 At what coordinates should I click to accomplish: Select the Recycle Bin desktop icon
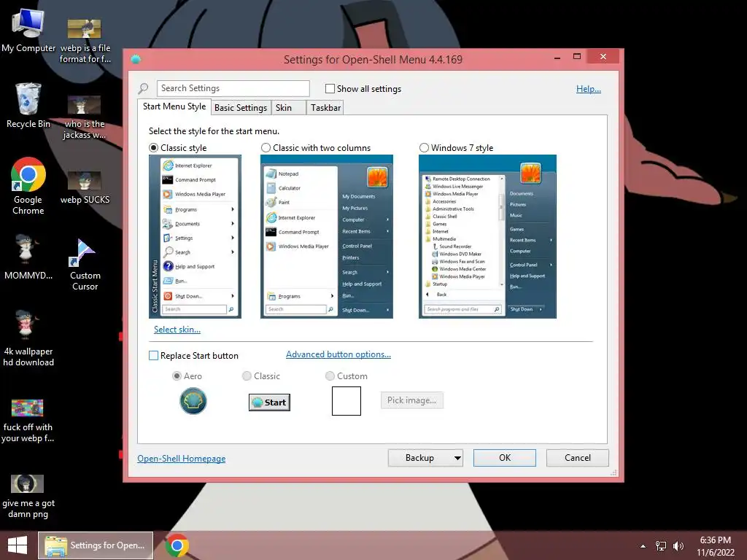28,106
